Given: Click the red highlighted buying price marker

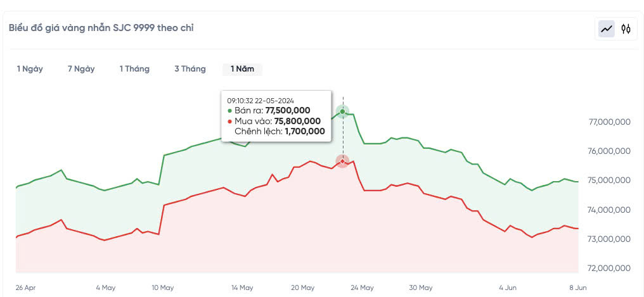Looking at the screenshot, I should point(343,161).
